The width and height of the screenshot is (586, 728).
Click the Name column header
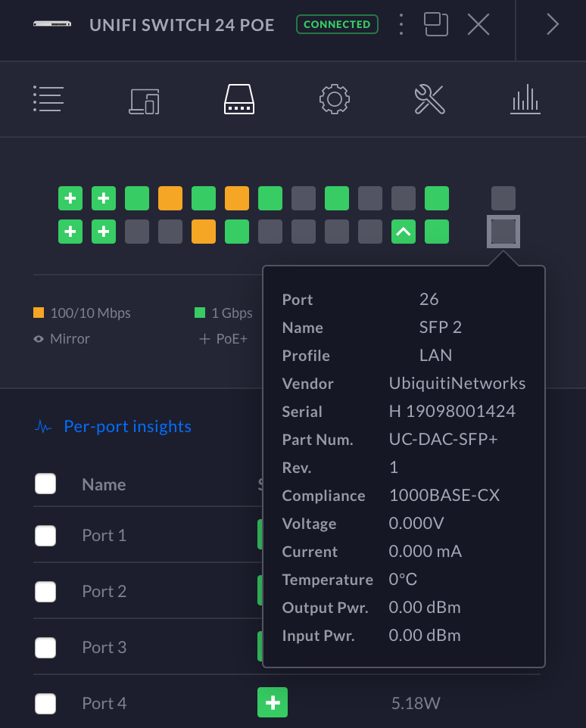coord(104,485)
